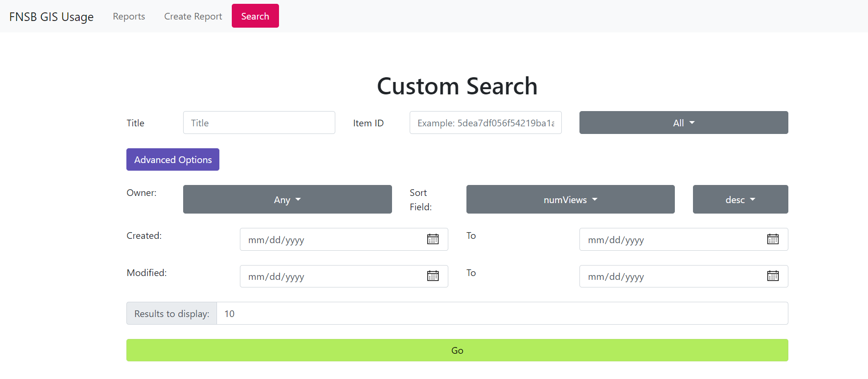Click the Results to display label
This screenshot has width=868, height=379.
point(172,313)
